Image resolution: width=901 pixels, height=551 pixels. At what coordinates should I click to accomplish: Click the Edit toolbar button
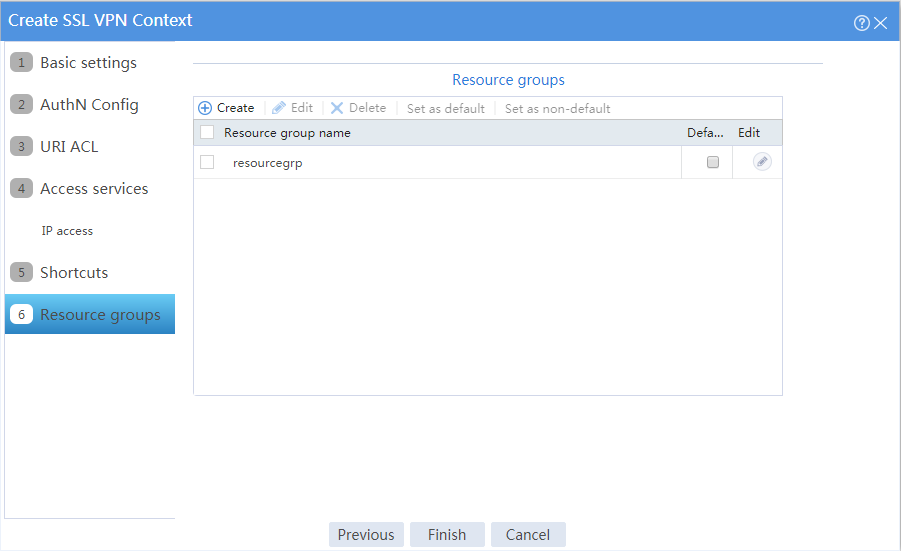click(292, 108)
